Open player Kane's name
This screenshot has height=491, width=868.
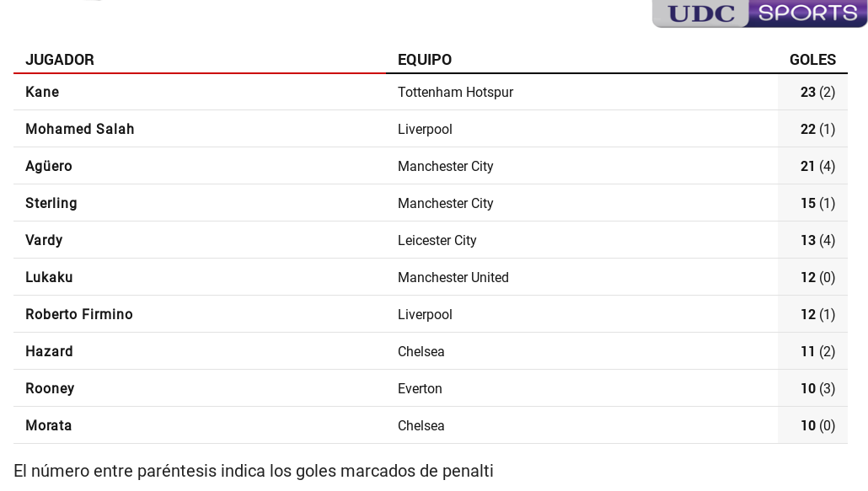(x=42, y=92)
